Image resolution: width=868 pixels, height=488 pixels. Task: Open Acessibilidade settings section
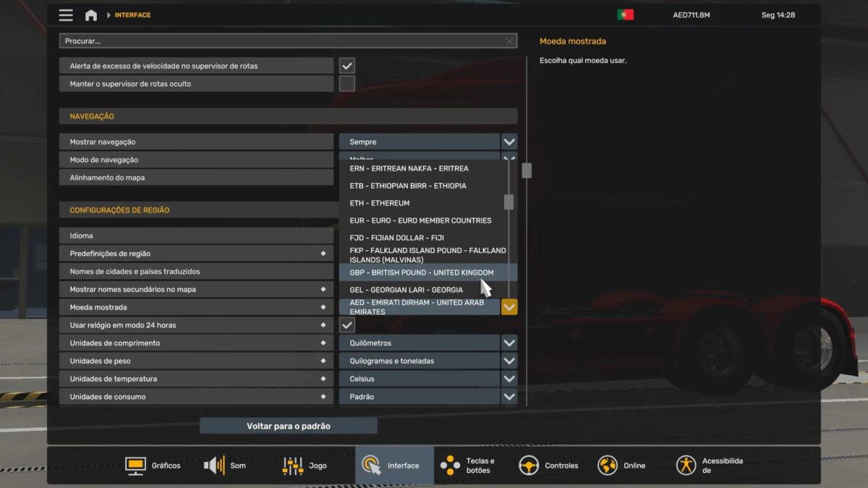pos(710,465)
